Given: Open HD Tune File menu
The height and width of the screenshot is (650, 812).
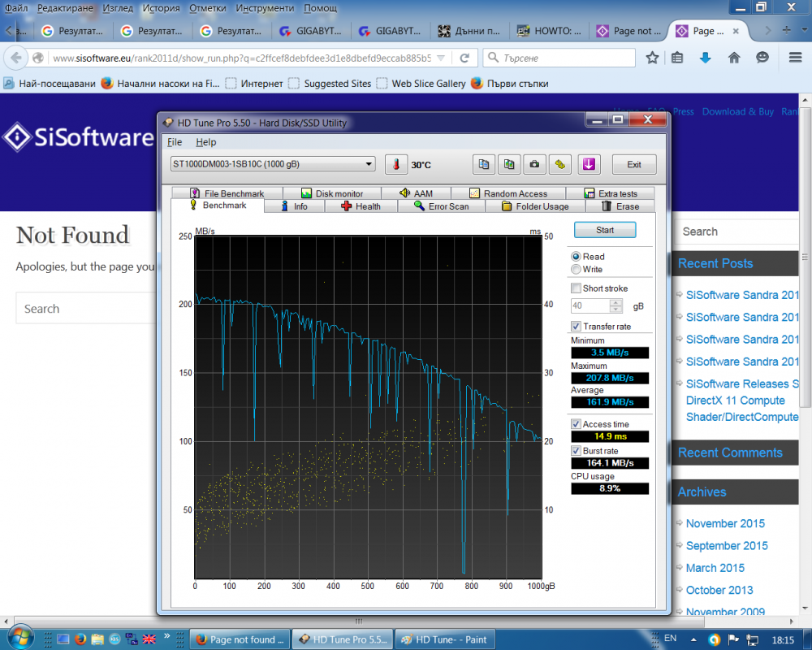Looking at the screenshot, I should pyautogui.click(x=175, y=142).
